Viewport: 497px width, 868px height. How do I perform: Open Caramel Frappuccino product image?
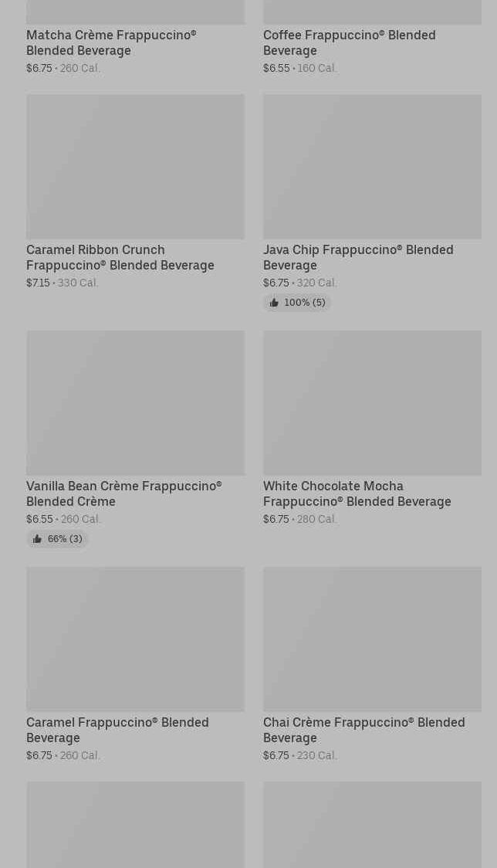(x=136, y=639)
